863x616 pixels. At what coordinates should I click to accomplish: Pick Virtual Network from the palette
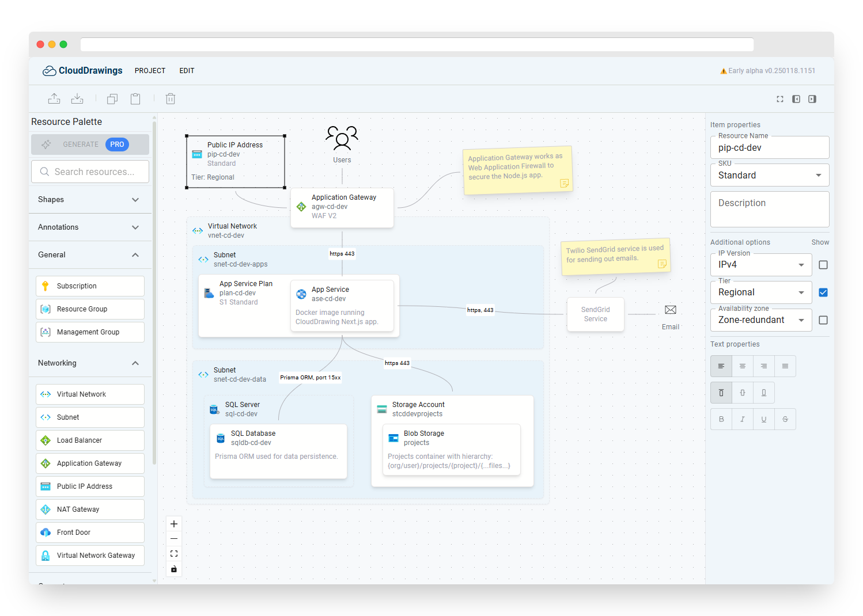click(x=90, y=394)
